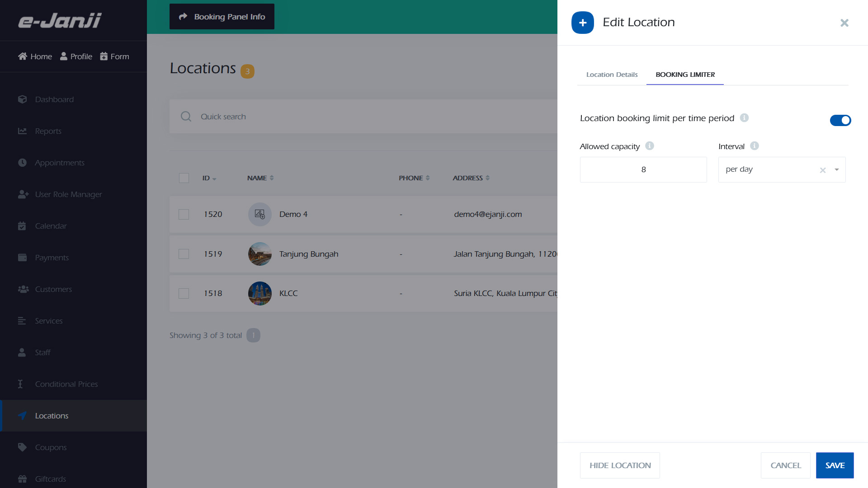The image size is (868, 488).
Task: Click the info icon beside Allowed capacity
Action: (x=650, y=146)
